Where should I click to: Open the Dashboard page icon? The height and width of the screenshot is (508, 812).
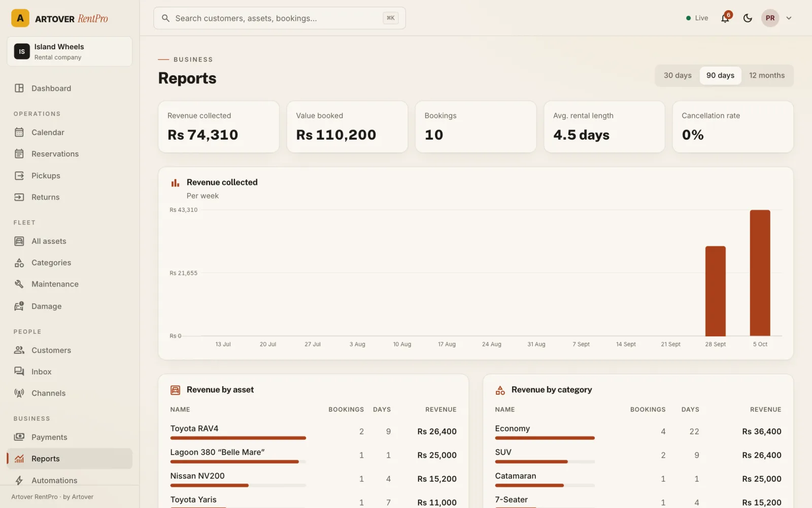pos(19,88)
